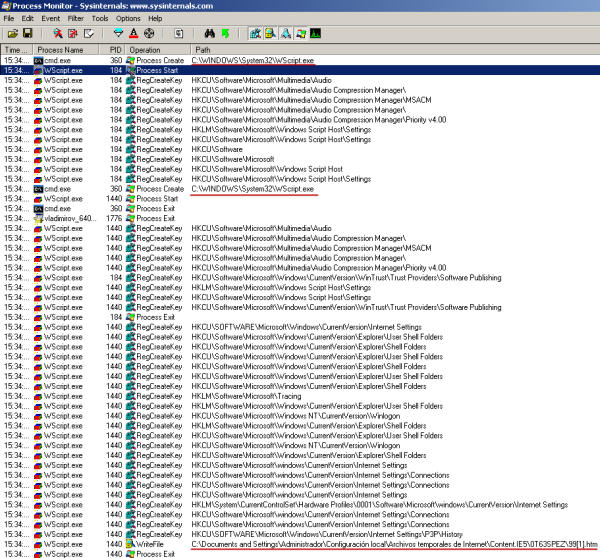The width and height of the screenshot is (600, 558).
Task: Open the Tools menu
Action: pos(100,18)
